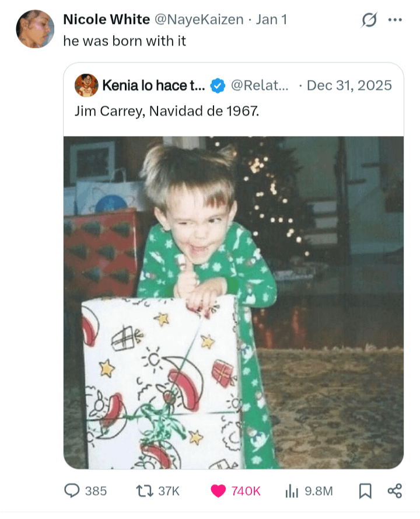
Task: Open the Dec 31, 2025 quoted tweet date
Action: coord(349,85)
